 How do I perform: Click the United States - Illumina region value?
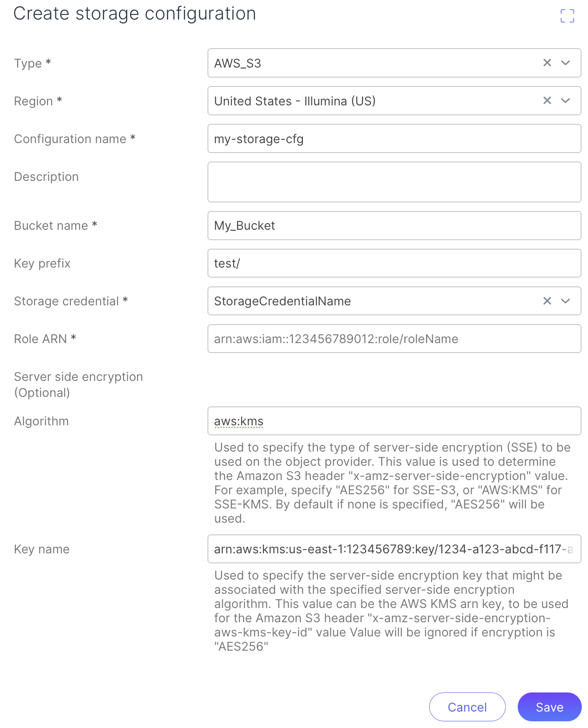[295, 101]
